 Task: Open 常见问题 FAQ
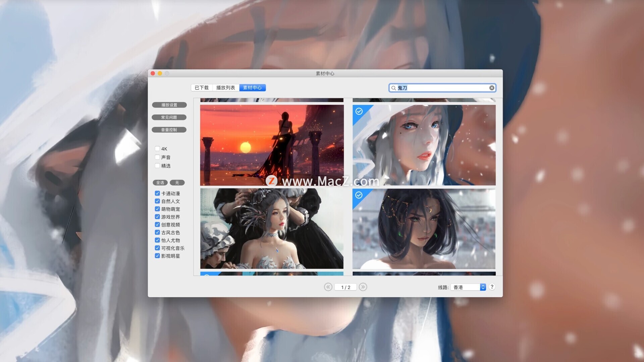[x=169, y=117]
